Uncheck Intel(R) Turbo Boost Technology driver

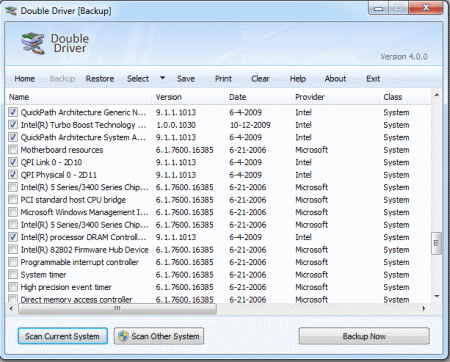13,125
